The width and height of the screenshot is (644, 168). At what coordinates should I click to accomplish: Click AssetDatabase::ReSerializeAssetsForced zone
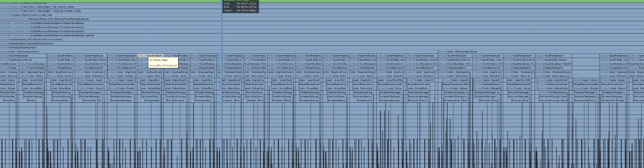pyautogui.click(x=32, y=43)
